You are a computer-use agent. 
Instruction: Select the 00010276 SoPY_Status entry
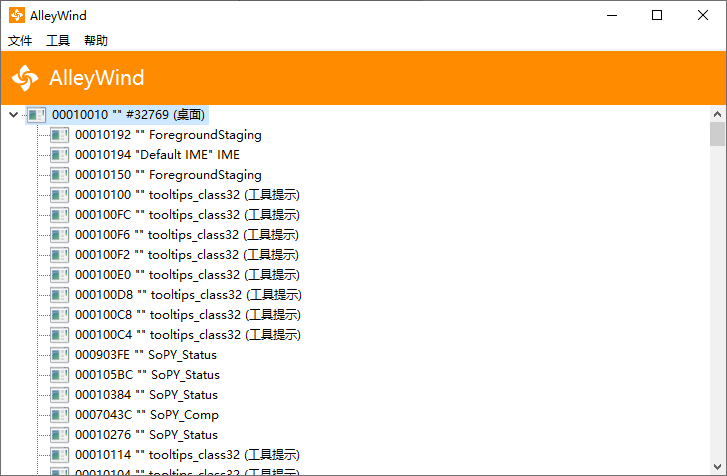coord(146,435)
